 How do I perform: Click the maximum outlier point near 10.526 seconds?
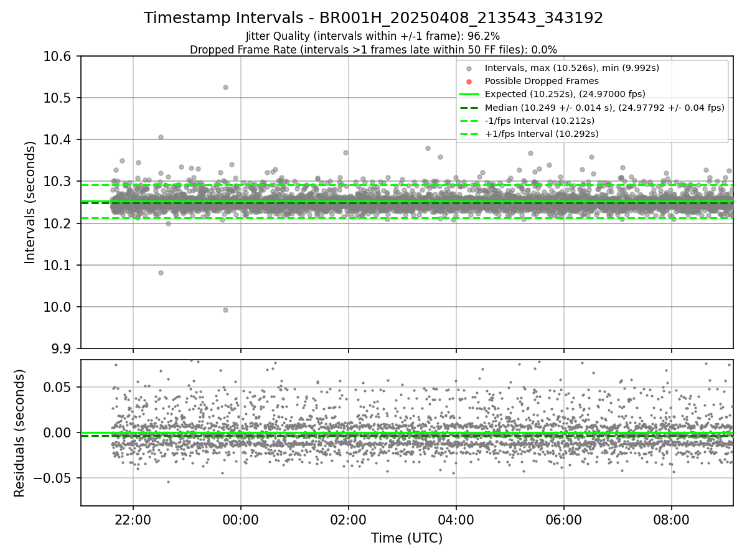click(225, 87)
